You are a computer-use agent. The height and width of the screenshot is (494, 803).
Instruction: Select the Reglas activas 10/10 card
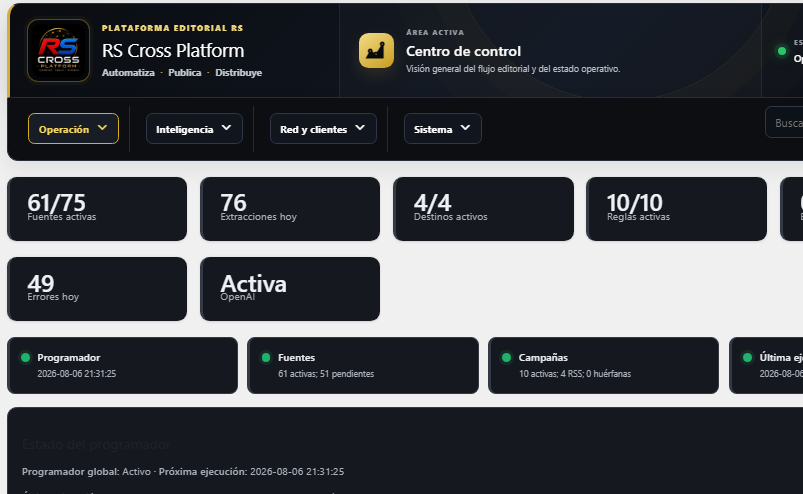(x=677, y=209)
